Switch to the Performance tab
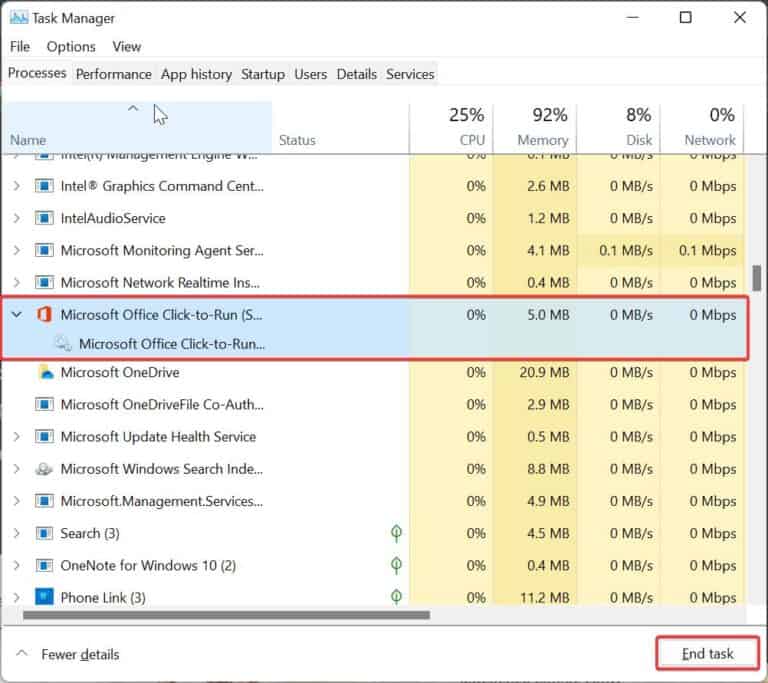The width and height of the screenshot is (768, 683). pyautogui.click(x=114, y=74)
